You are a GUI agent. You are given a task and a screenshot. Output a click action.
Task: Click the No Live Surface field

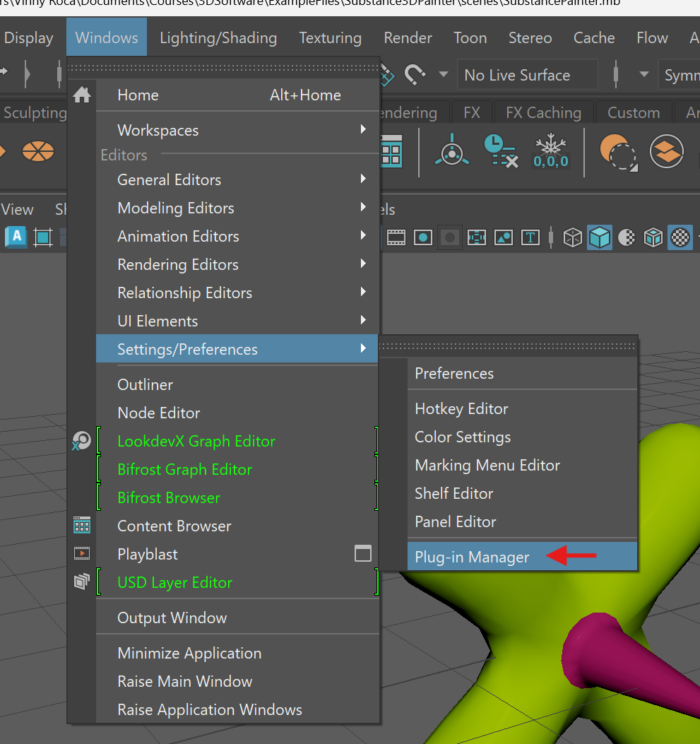click(526, 75)
